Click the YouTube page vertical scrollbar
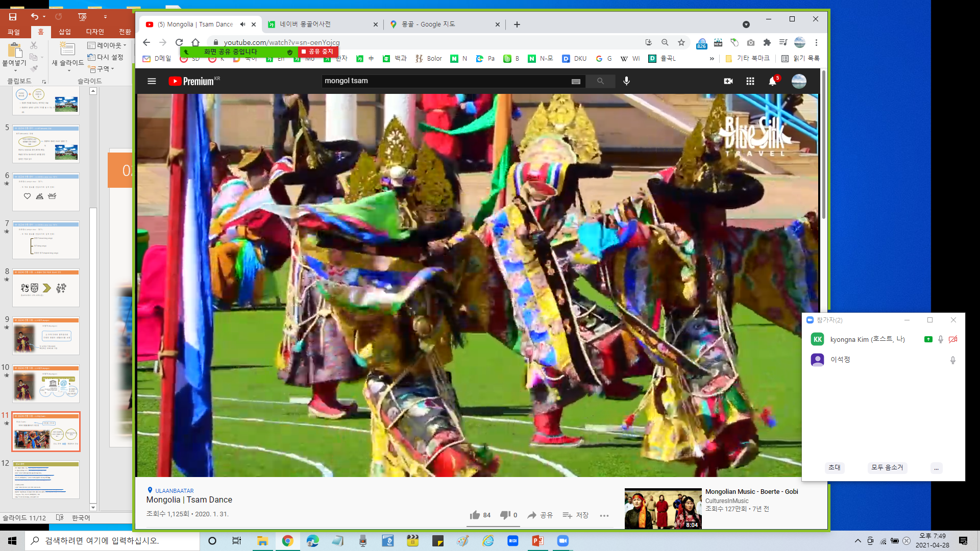 (823, 145)
